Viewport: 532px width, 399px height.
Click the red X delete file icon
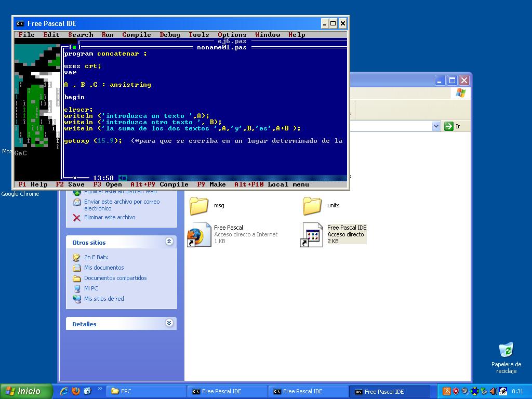pos(77,218)
